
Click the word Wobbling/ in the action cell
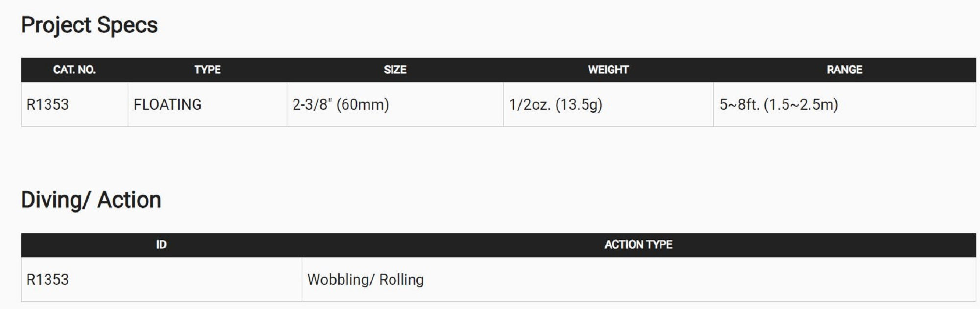click(341, 279)
